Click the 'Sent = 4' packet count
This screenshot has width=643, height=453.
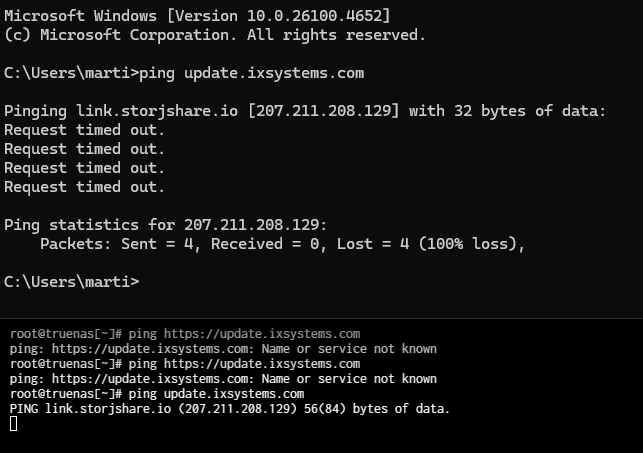(x=160, y=244)
